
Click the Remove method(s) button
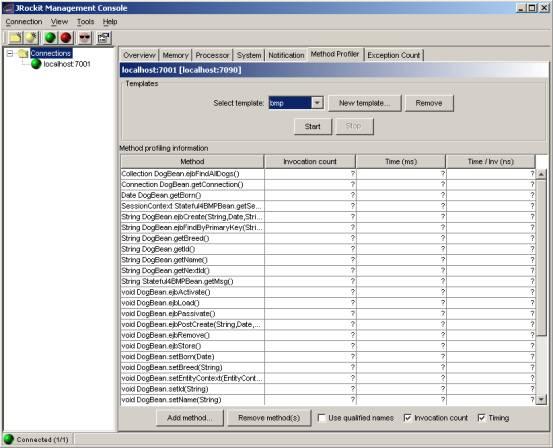pyautogui.click(x=269, y=418)
